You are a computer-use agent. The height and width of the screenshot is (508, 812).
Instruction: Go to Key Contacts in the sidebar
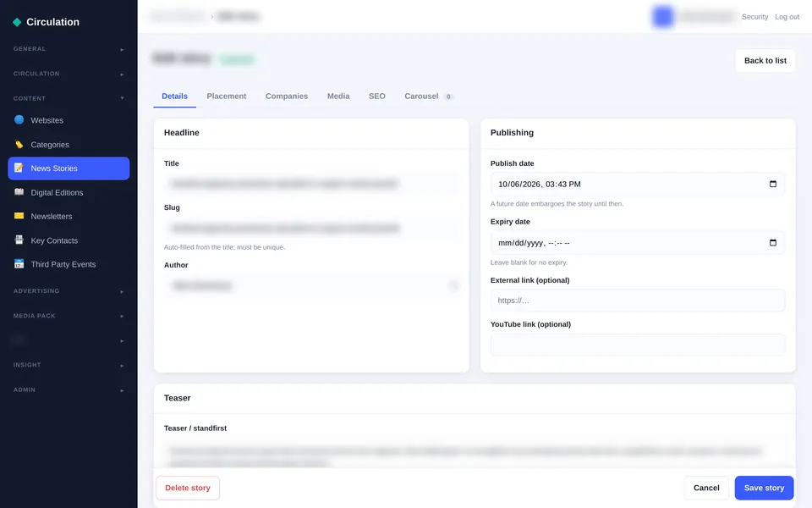(x=69, y=240)
